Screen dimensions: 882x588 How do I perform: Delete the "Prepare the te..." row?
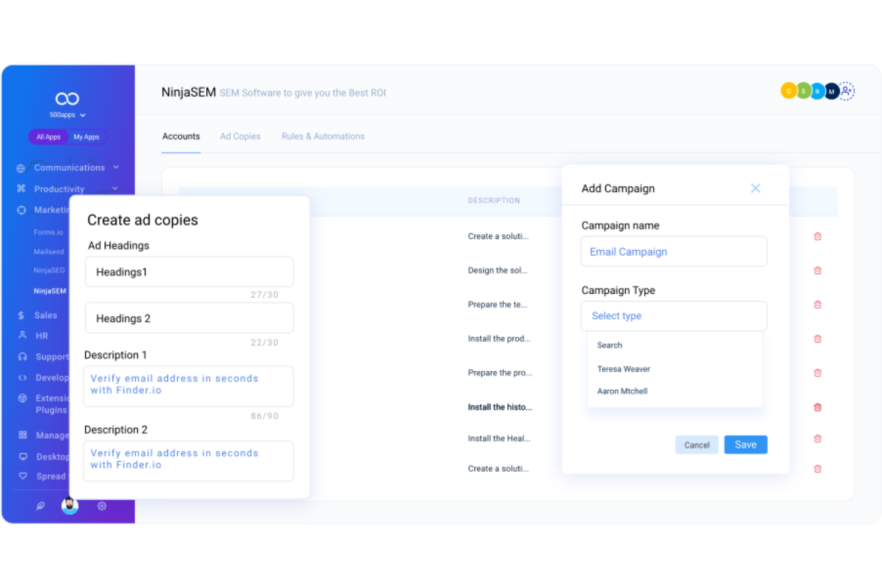pyautogui.click(x=818, y=304)
